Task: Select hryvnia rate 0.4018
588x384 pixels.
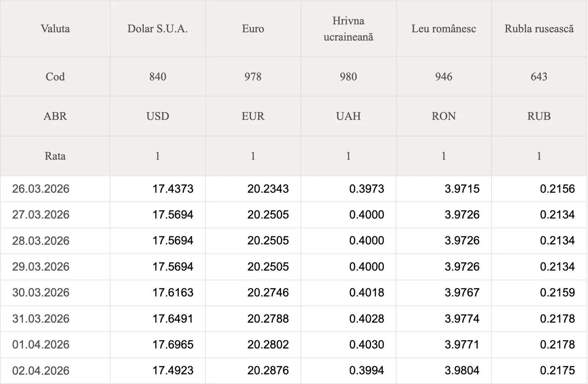Action: pos(367,292)
